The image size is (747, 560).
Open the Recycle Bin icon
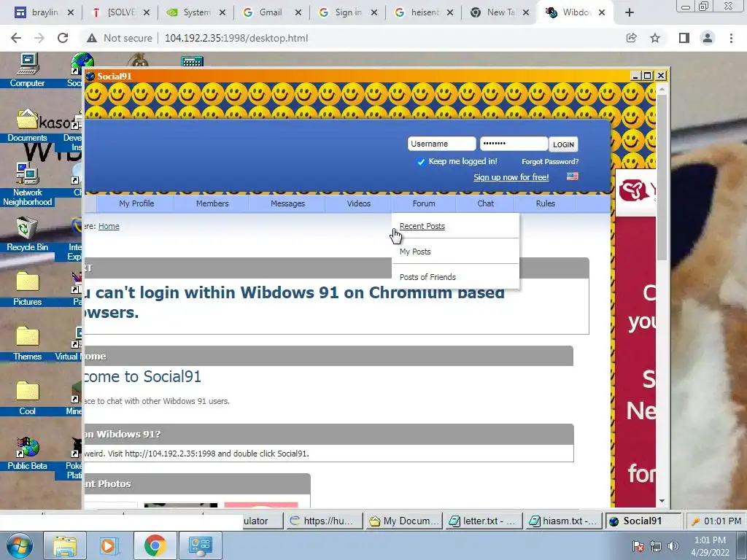pos(27,234)
